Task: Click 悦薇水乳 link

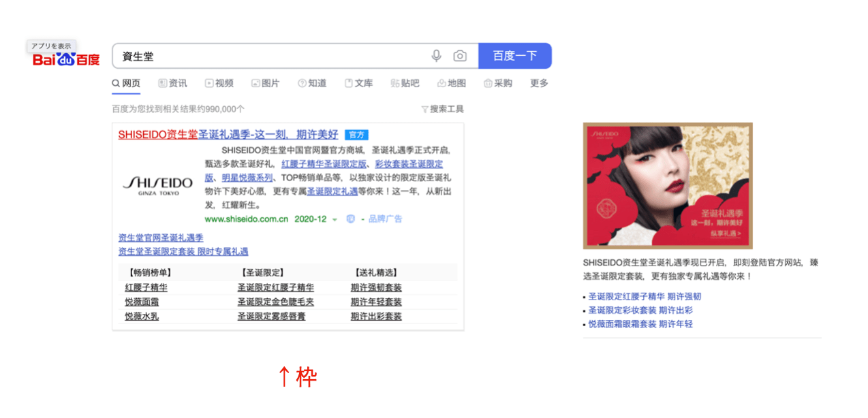Action: point(142,317)
